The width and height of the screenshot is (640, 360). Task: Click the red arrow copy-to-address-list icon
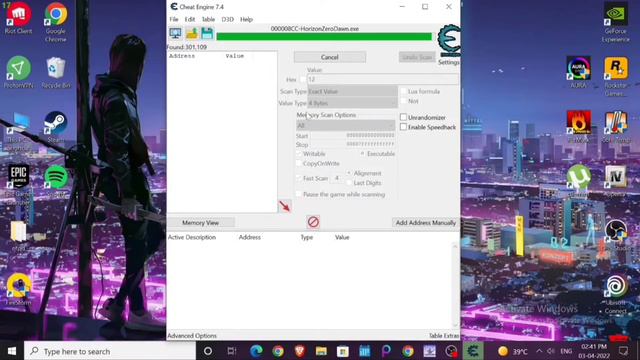tap(284, 206)
